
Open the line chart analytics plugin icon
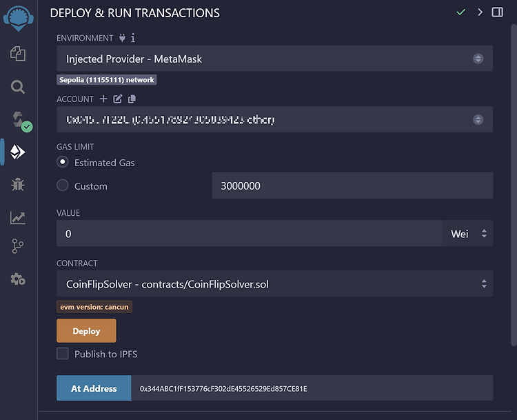click(18, 218)
